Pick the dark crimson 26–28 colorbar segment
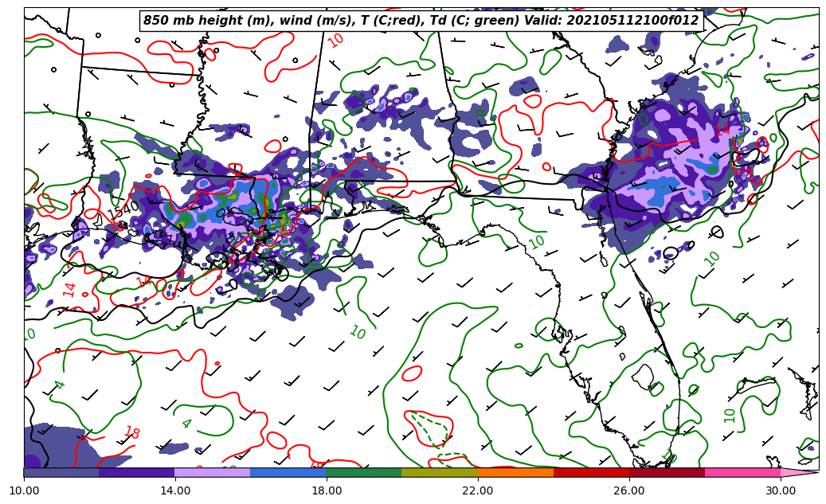826x504 pixels. [x=667, y=472]
